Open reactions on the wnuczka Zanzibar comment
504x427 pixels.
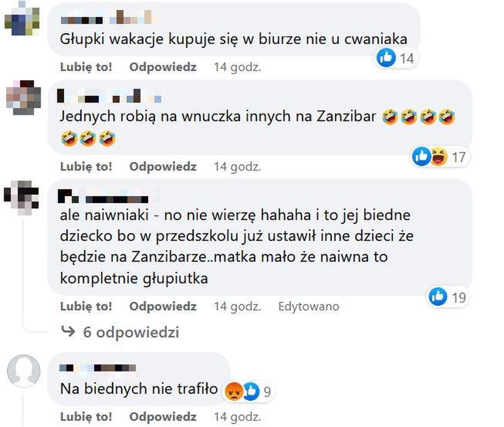440,157
